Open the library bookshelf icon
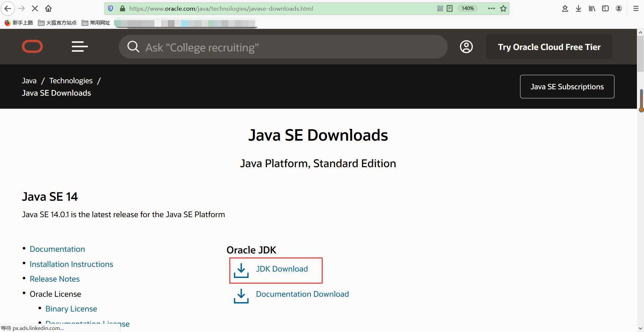644x332 pixels. coord(592,8)
